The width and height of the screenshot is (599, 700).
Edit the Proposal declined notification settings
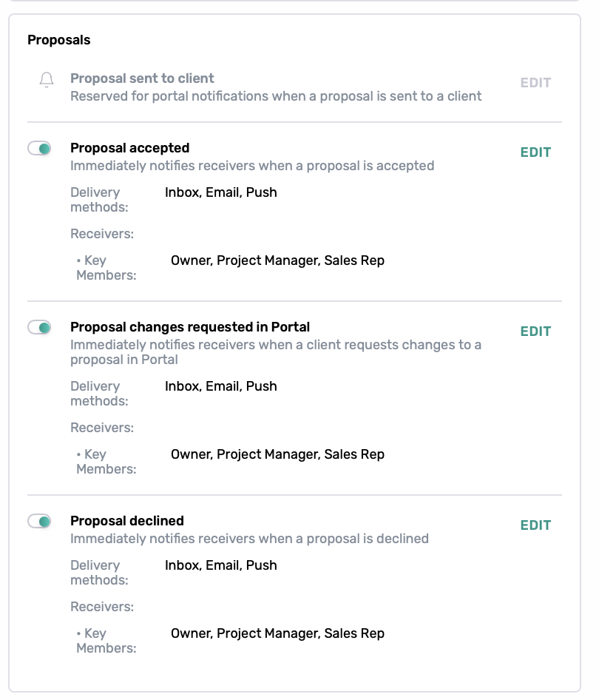click(535, 525)
